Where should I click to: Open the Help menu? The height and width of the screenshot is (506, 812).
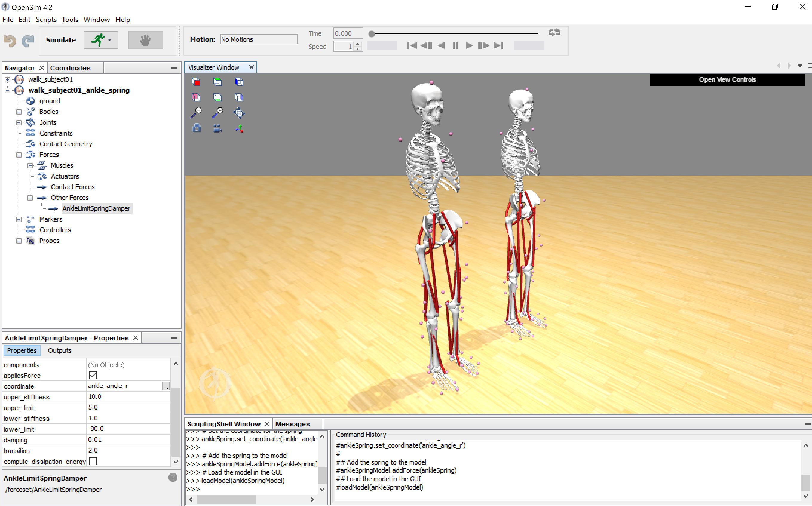click(122, 19)
